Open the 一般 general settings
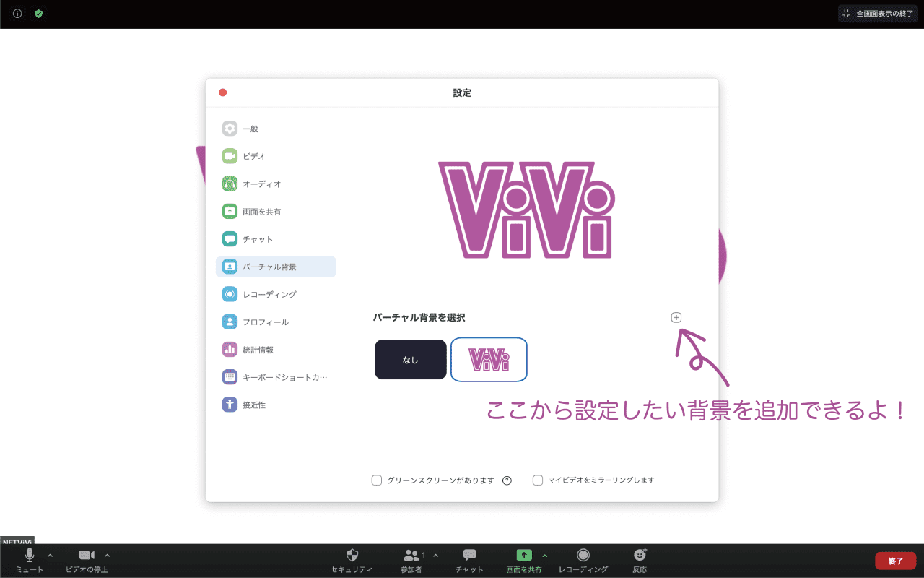 coord(276,129)
